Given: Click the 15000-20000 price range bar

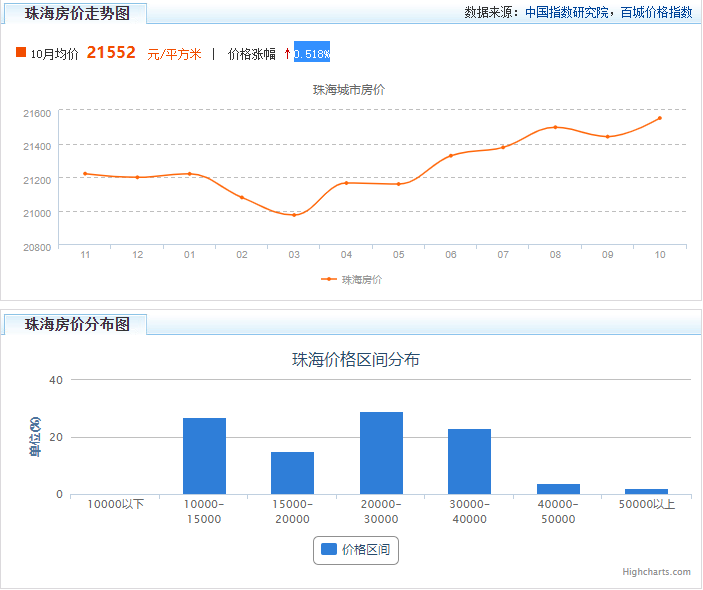Looking at the screenshot, I should (x=292, y=473).
